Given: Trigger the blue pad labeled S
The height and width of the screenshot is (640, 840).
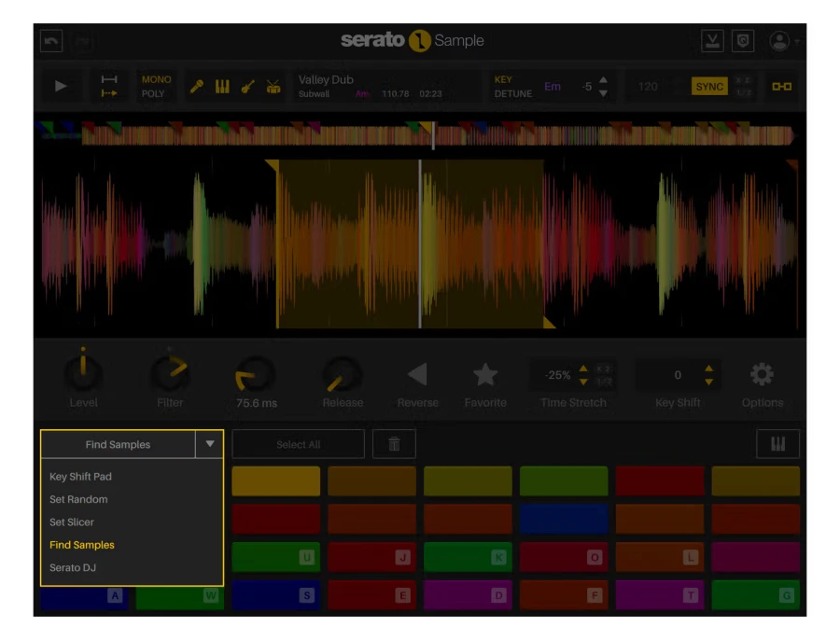Looking at the screenshot, I should [276, 594].
